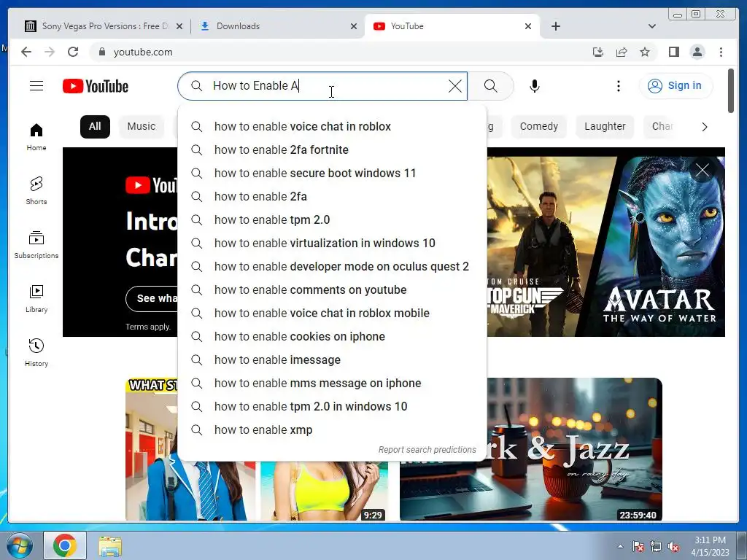Open History in the sidebar

(x=36, y=353)
